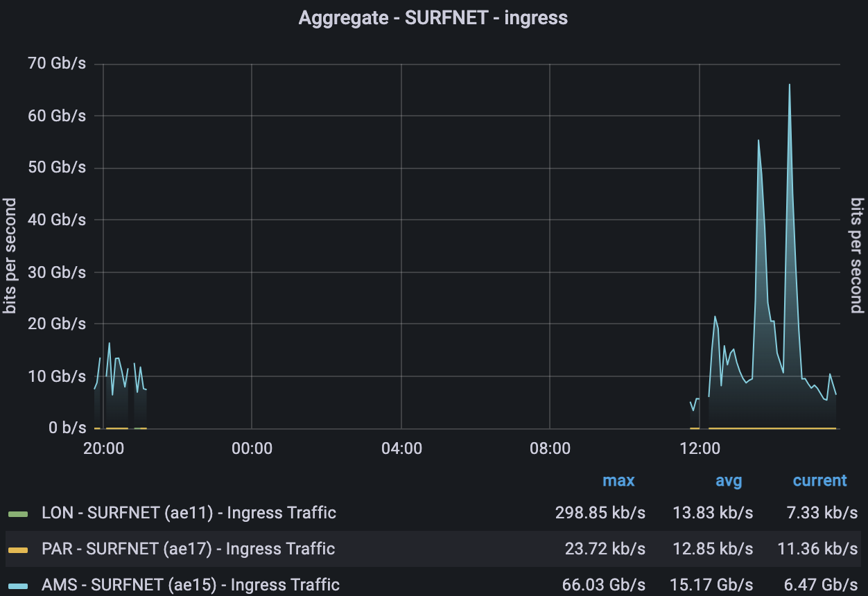Click the 66.03 Gb/s max value for AMS
This screenshot has height=596, width=868.
pos(605,586)
